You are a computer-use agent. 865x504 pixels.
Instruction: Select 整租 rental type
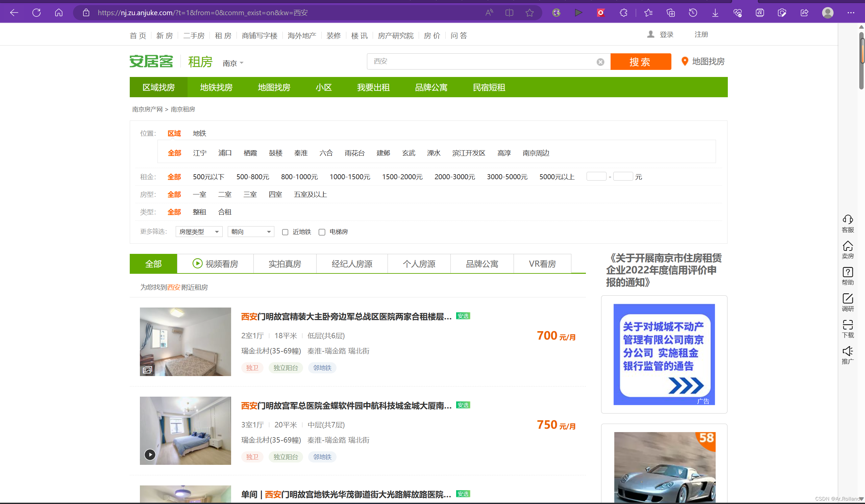[199, 212]
